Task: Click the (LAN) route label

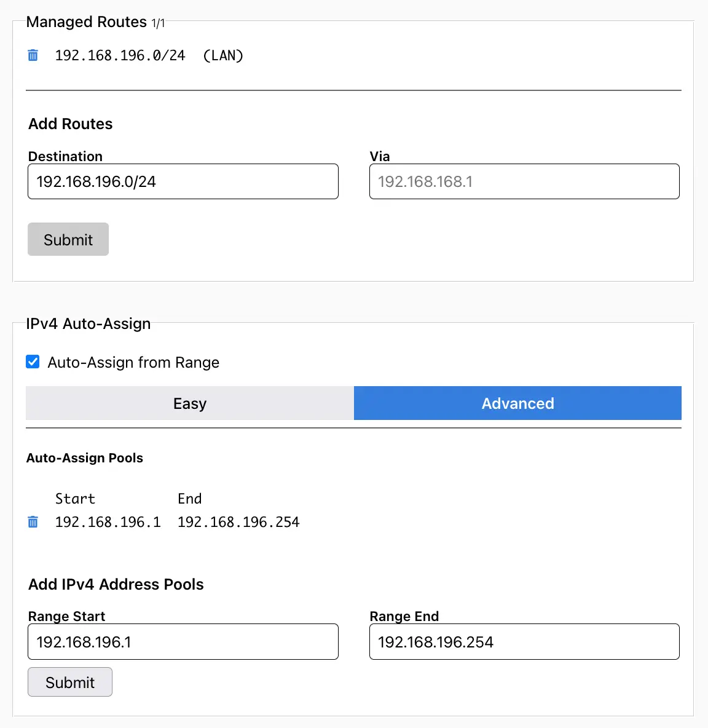Action: (223, 56)
